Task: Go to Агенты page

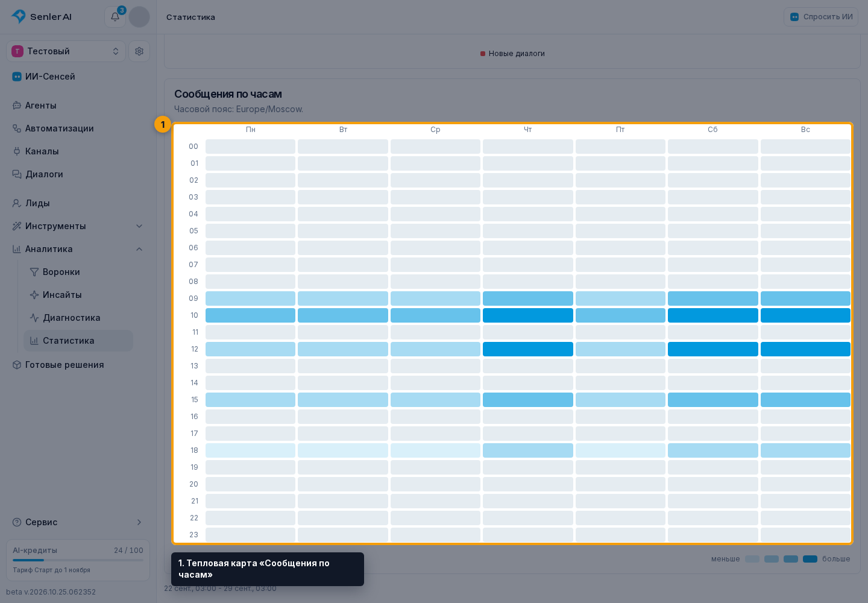Action: (x=78, y=106)
